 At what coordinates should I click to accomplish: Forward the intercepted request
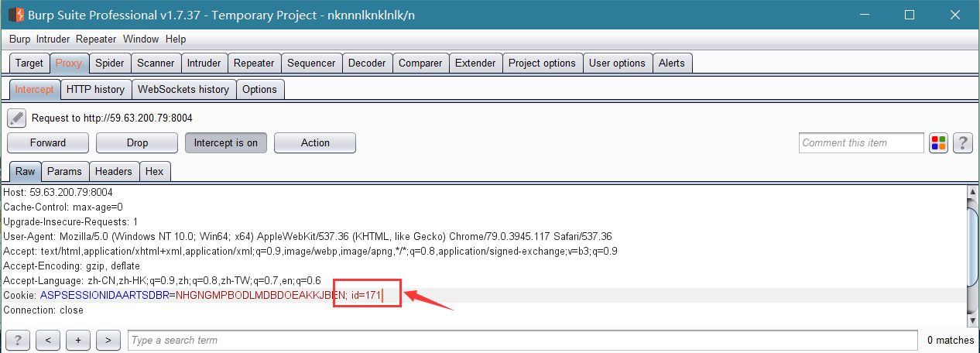pos(48,143)
